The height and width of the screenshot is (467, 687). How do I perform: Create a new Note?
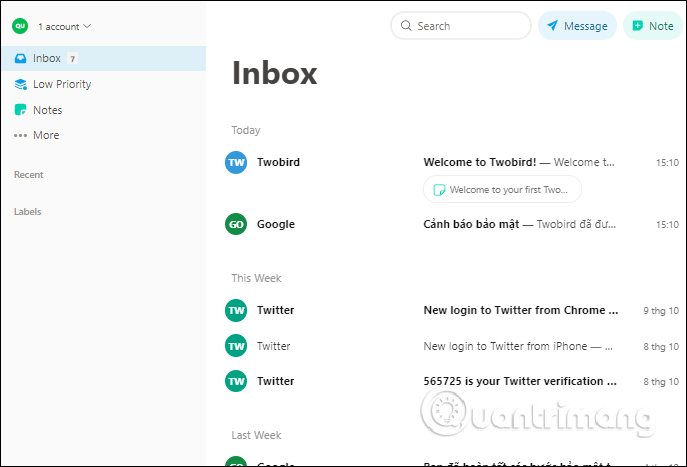tap(653, 26)
